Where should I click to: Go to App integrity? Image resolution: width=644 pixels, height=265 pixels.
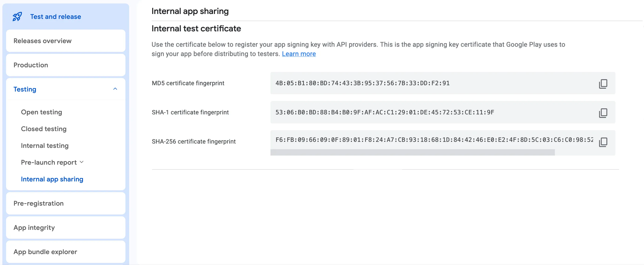pyautogui.click(x=34, y=228)
